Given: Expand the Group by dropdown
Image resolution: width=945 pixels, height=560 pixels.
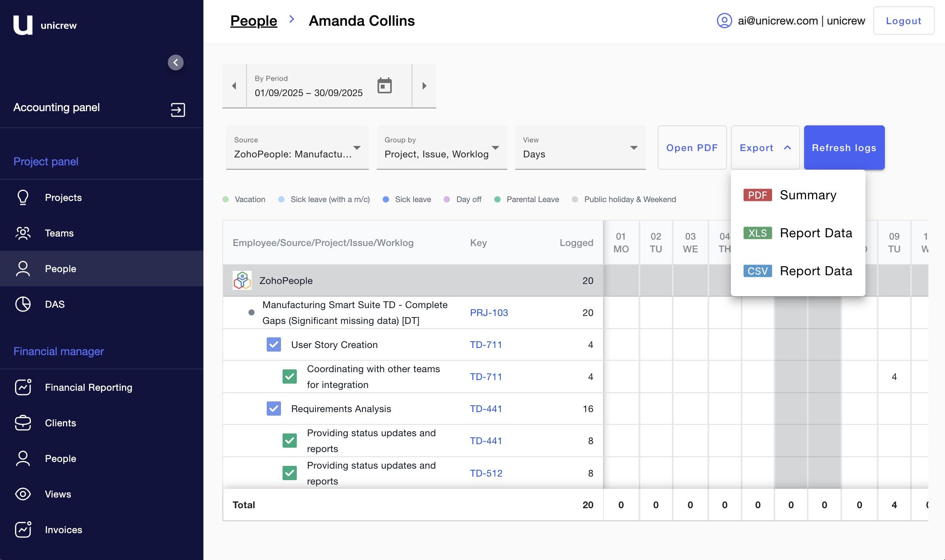Looking at the screenshot, I should 442,148.
